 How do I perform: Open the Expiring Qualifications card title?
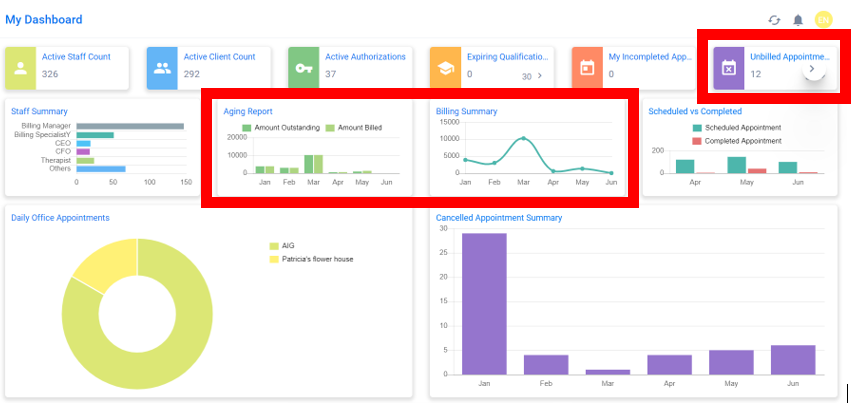(507, 56)
